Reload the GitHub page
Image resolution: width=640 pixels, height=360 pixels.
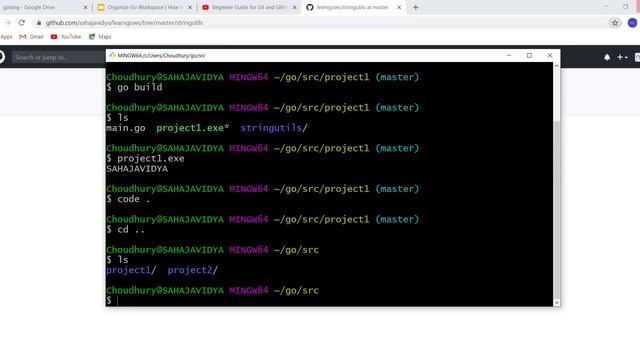22,23
